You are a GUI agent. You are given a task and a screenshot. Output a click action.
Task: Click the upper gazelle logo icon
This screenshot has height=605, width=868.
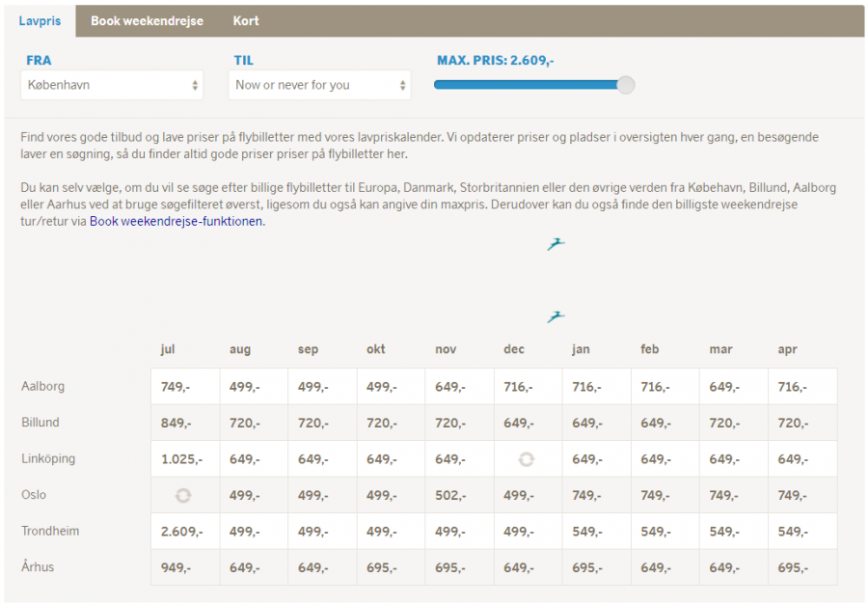click(x=556, y=244)
